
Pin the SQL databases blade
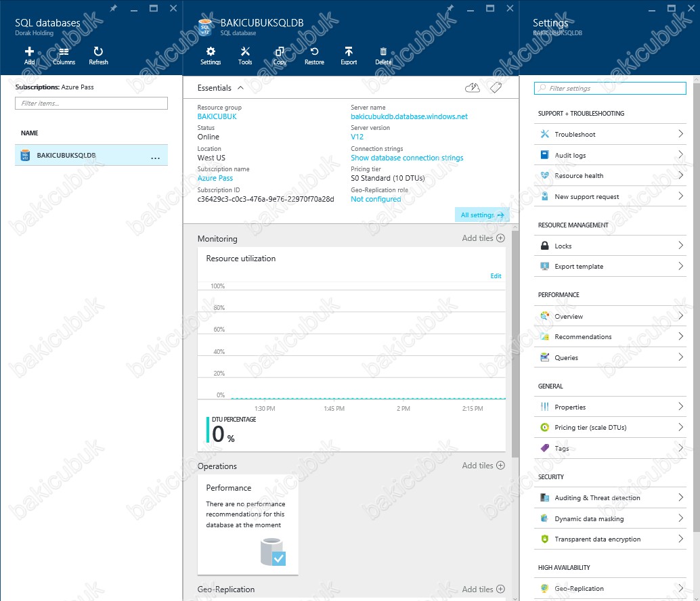tap(113, 8)
